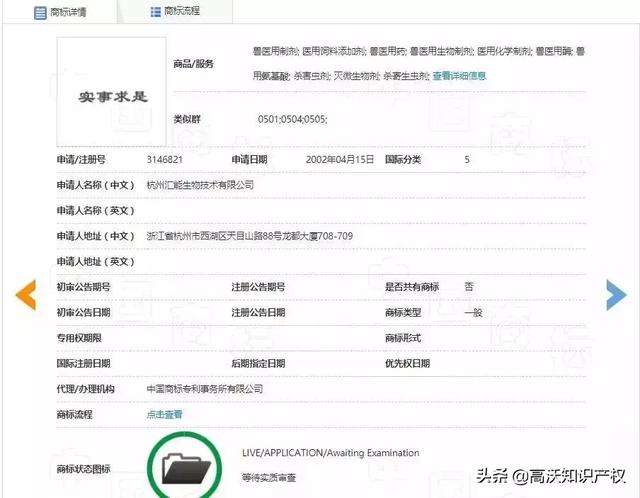
Task: Click the 后期指定日期 label
Action: [x=258, y=363]
